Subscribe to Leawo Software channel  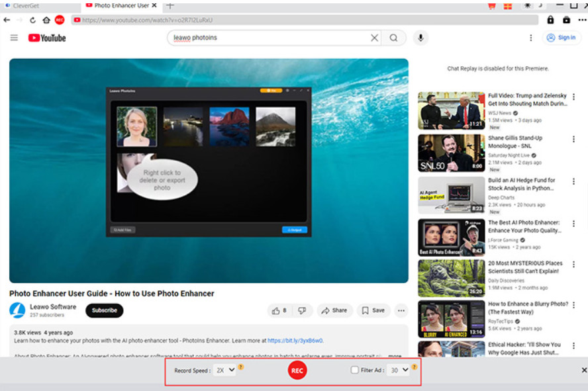coord(105,310)
